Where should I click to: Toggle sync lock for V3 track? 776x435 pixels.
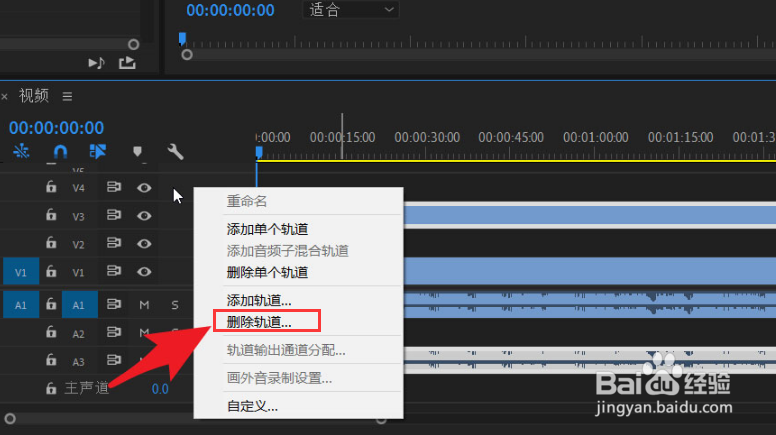114,215
